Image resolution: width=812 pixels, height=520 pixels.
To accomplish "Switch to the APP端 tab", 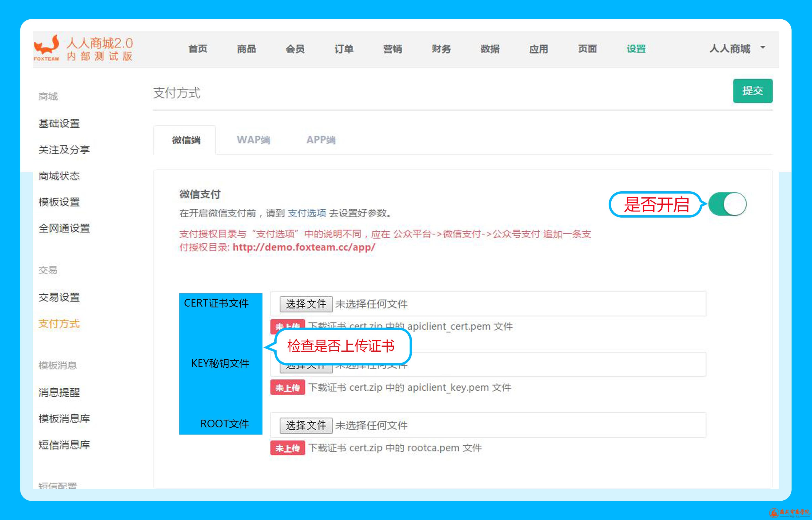I will pyautogui.click(x=320, y=140).
